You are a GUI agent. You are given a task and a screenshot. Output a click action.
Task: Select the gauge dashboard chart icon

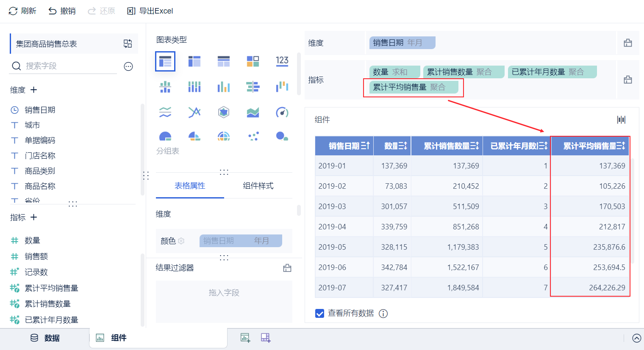pyautogui.click(x=282, y=112)
